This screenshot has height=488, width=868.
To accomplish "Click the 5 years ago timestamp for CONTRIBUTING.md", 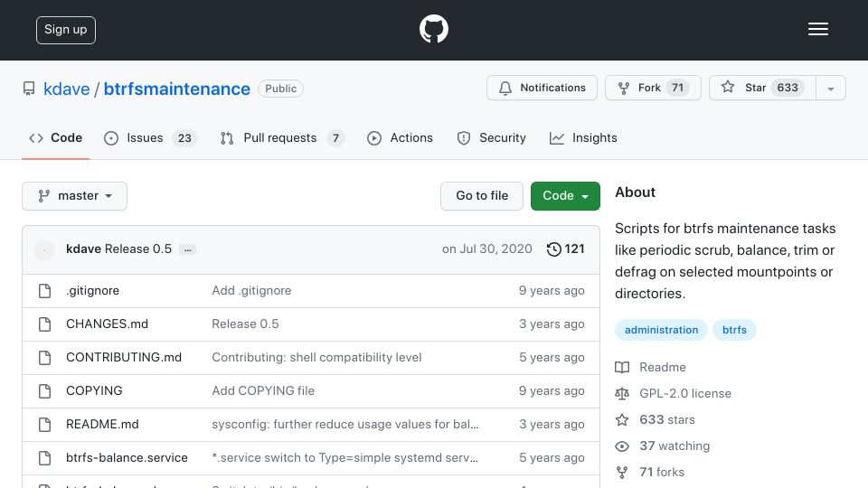I will (552, 358).
